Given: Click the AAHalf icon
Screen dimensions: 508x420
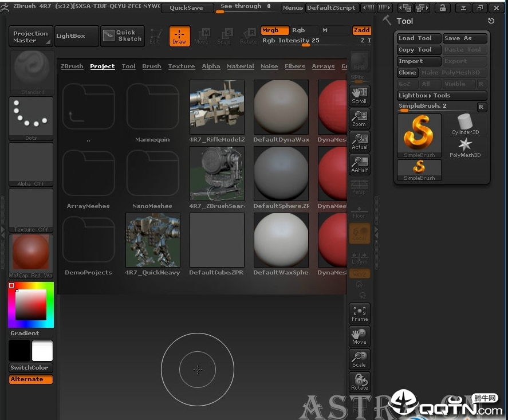Looking at the screenshot, I should (x=360, y=164).
